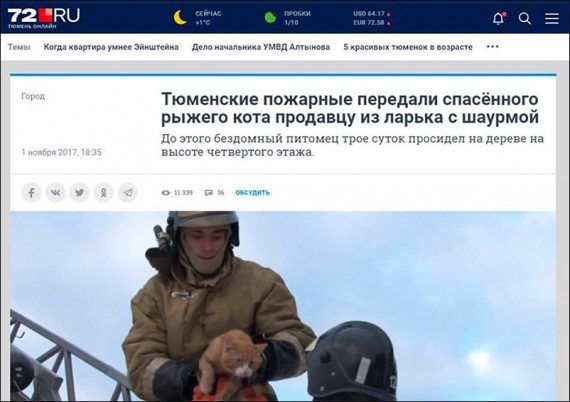Share article on VK

point(55,192)
